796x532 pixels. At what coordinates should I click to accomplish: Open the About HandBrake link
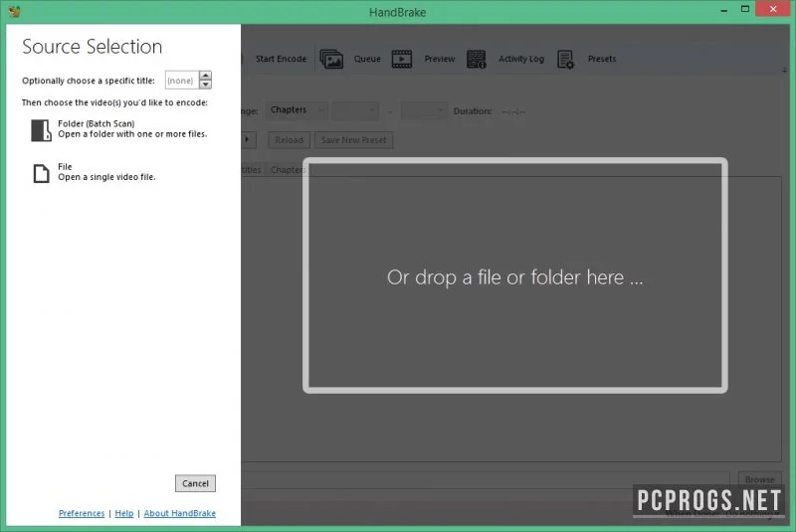[180, 513]
